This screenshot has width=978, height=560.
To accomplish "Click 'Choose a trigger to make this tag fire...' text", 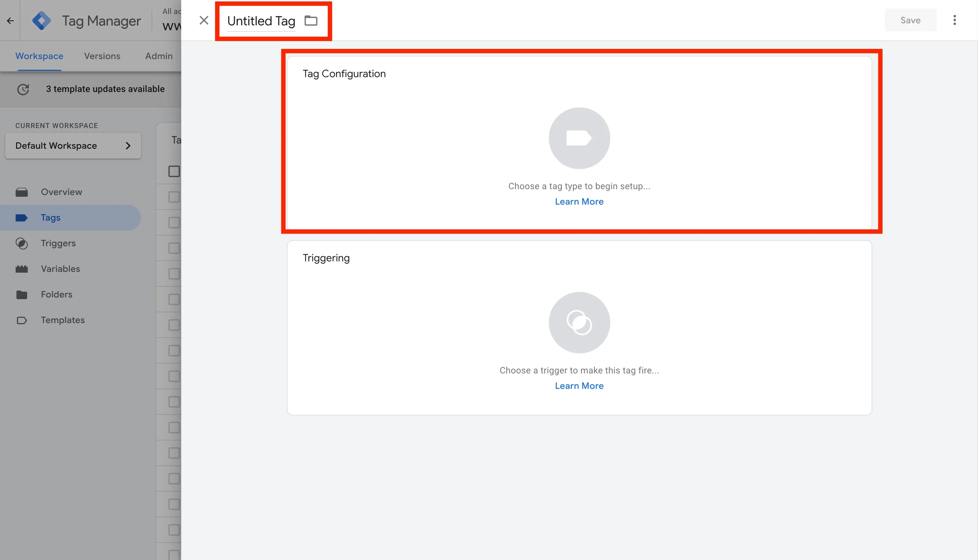I will point(579,371).
